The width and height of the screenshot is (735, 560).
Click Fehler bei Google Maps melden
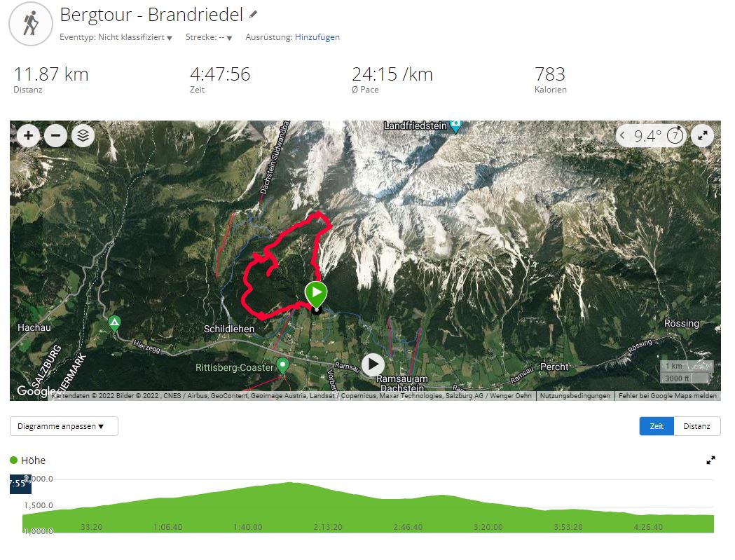[668, 396]
